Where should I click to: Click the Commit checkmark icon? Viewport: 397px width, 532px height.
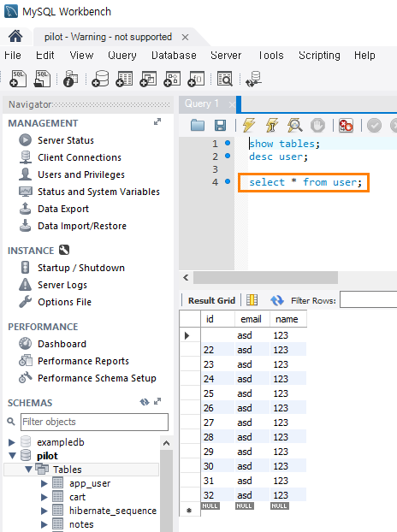click(x=374, y=125)
